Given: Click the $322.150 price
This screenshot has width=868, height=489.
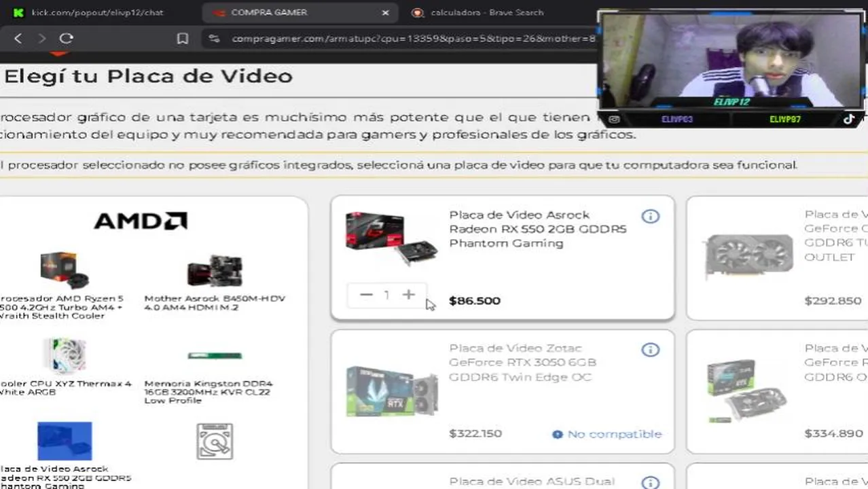Looking at the screenshot, I should [x=475, y=433].
